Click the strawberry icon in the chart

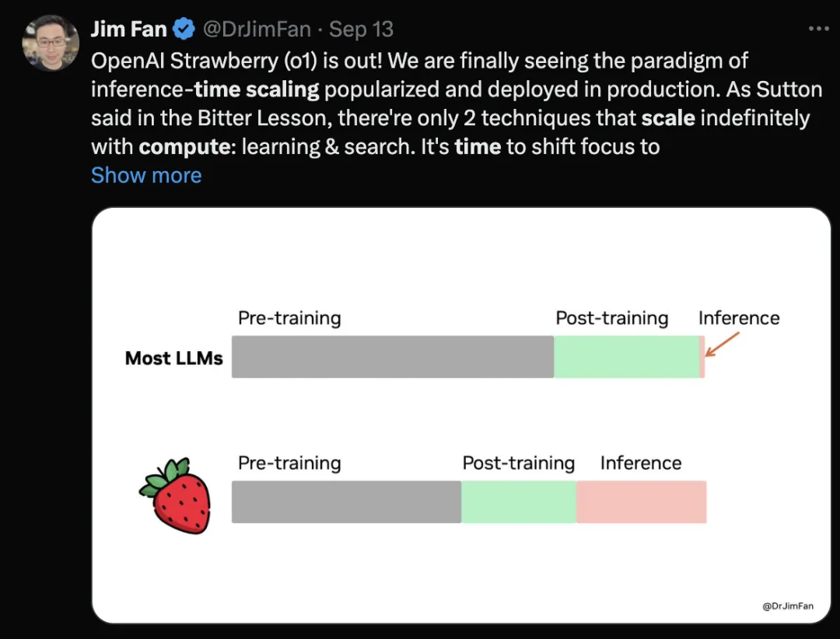pos(176,496)
